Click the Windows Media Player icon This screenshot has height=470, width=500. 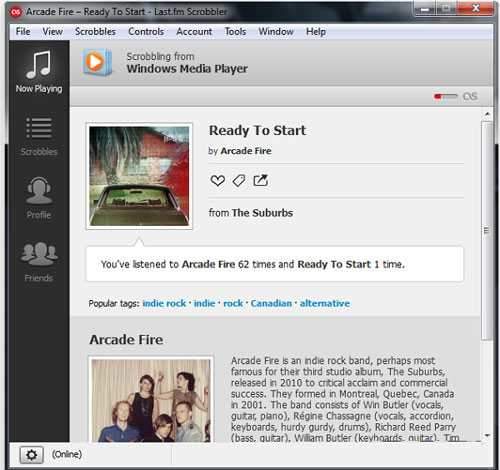pos(97,62)
